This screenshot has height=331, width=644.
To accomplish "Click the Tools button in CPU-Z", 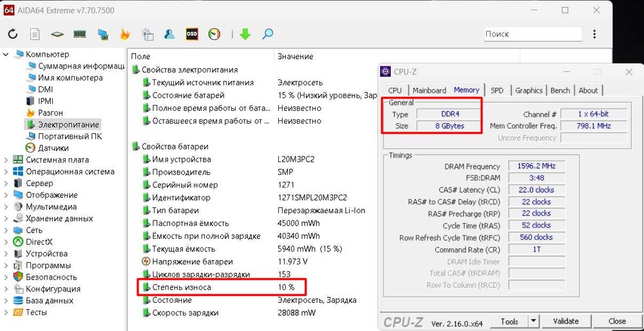I will pos(509,321).
